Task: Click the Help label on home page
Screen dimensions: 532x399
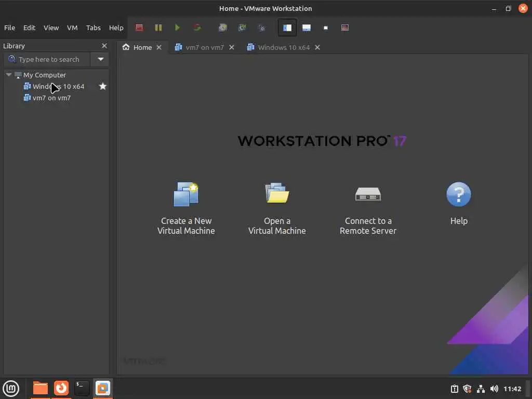Action: point(459,221)
